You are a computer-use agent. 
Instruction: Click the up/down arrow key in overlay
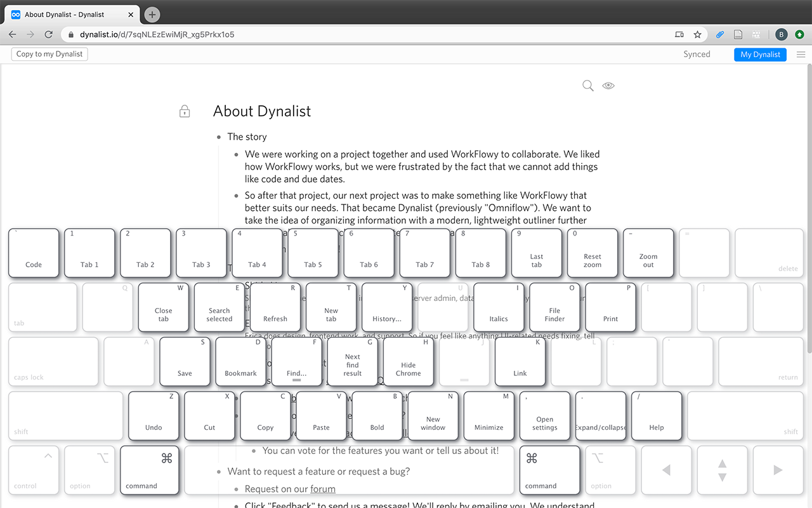click(x=722, y=471)
